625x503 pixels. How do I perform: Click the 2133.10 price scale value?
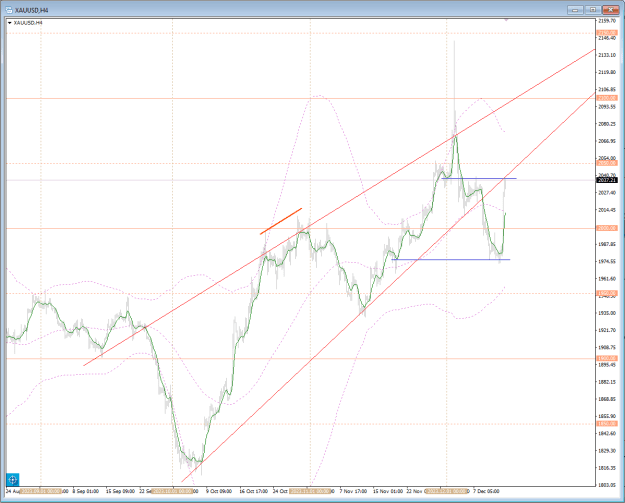[607, 55]
